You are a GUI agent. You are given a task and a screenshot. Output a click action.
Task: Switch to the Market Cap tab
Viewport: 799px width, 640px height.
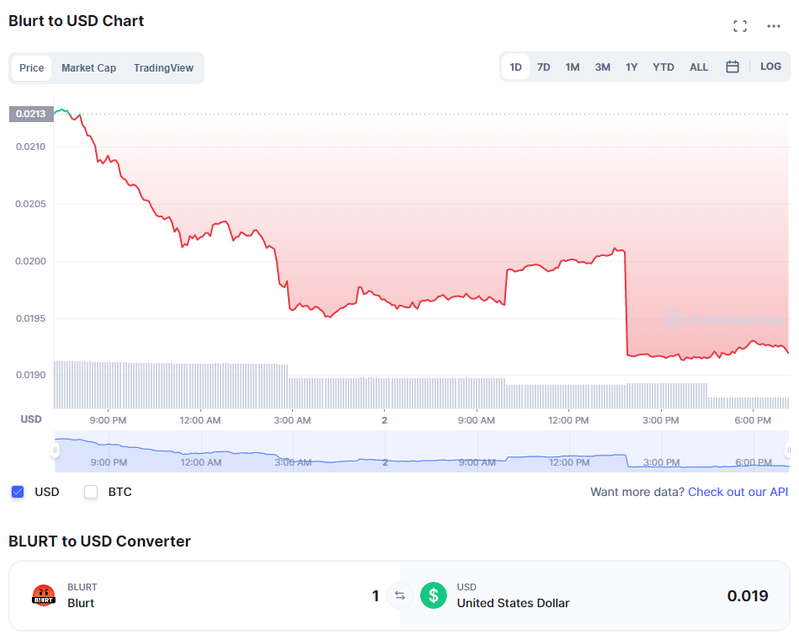[x=89, y=68]
